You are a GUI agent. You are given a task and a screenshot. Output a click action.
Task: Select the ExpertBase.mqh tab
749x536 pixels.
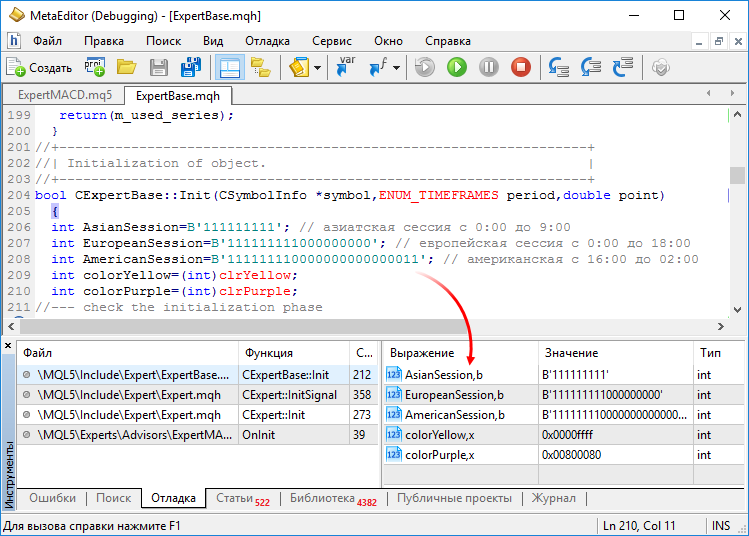pos(178,96)
